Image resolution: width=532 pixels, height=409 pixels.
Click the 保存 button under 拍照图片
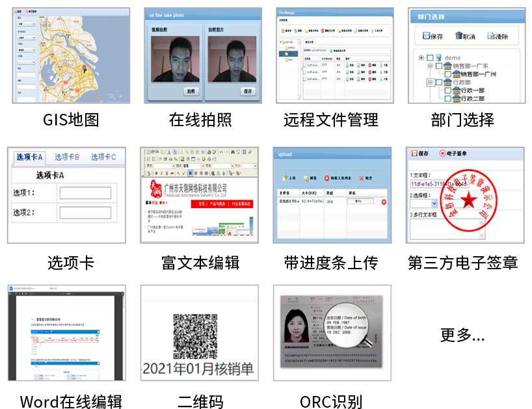point(248,91)
